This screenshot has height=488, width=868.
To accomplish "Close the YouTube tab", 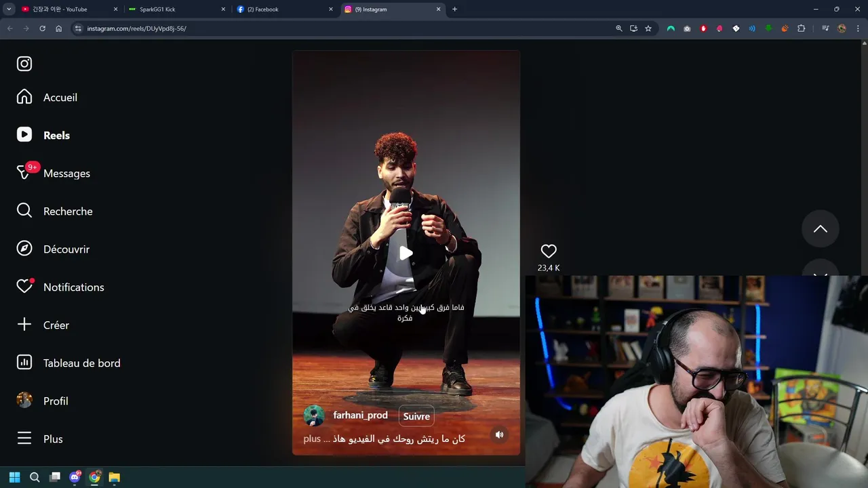I will coord(115,9).
